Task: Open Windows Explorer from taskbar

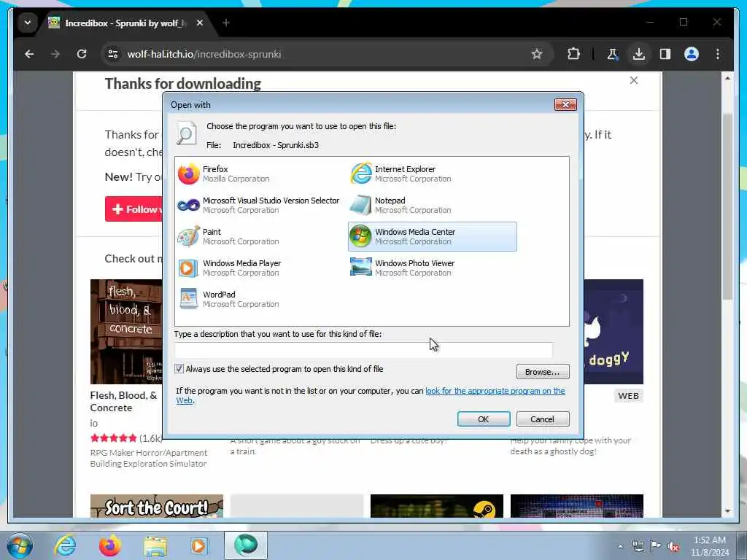Action: (x=155, y=545)
